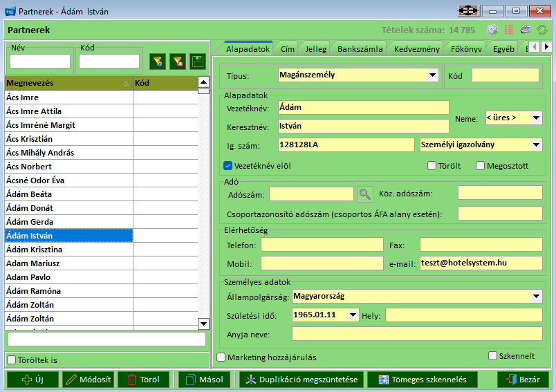Click the Módosít button

tap(89, 380)
